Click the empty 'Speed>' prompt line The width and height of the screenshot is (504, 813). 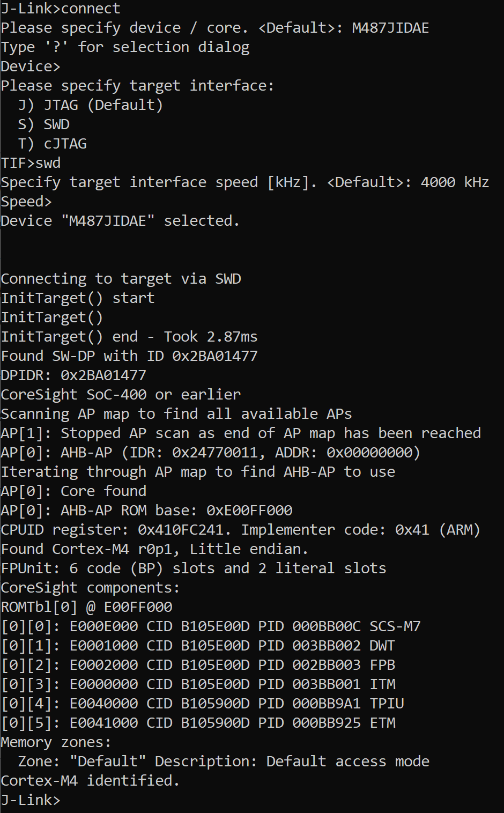26,202
